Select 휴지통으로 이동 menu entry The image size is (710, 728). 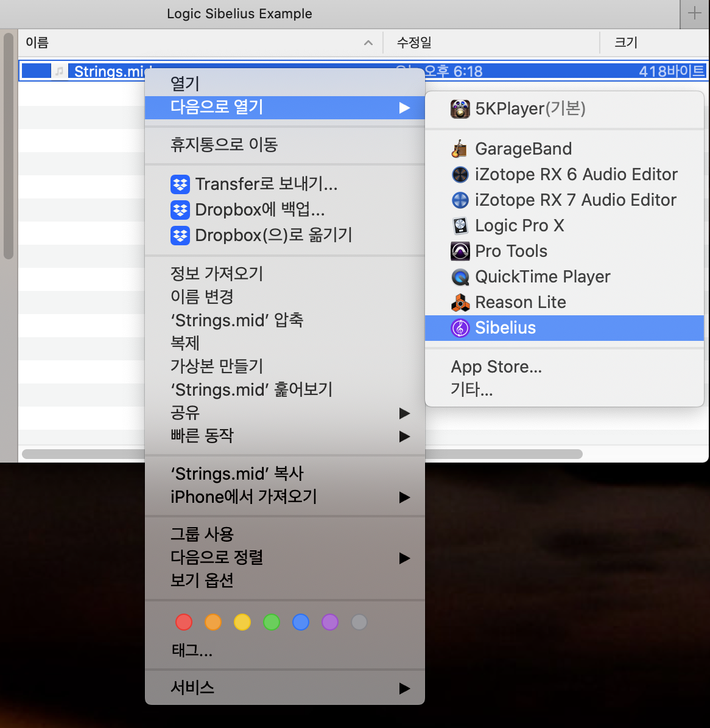[284, 145]
